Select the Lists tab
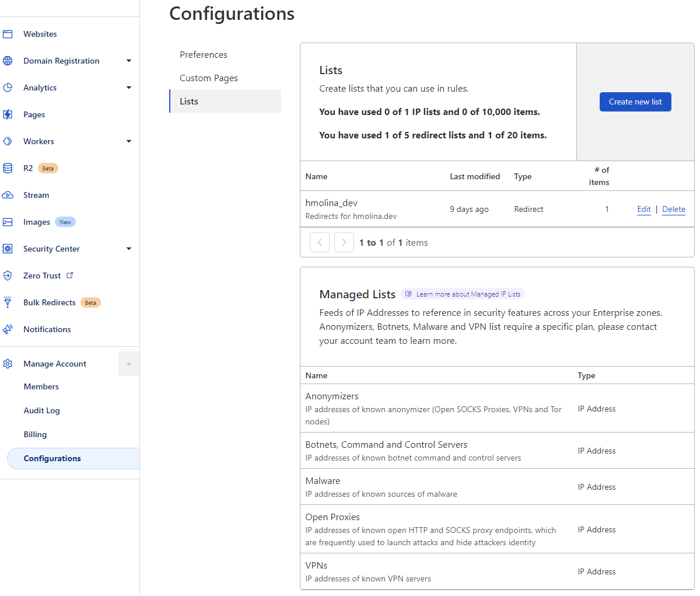This screenshot has width=700, height=596. coord(225,101)
